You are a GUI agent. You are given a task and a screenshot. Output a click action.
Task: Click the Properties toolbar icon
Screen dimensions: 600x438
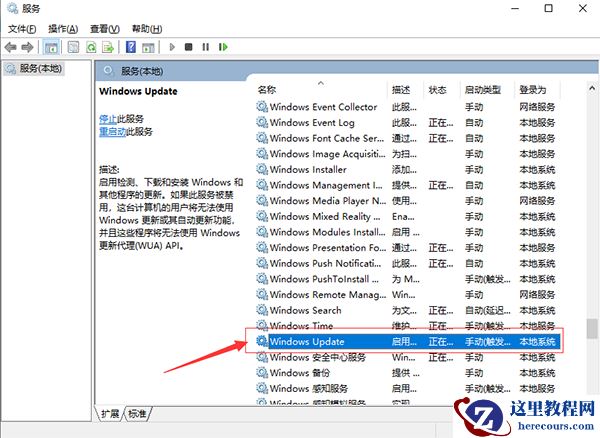pos(73,47)
